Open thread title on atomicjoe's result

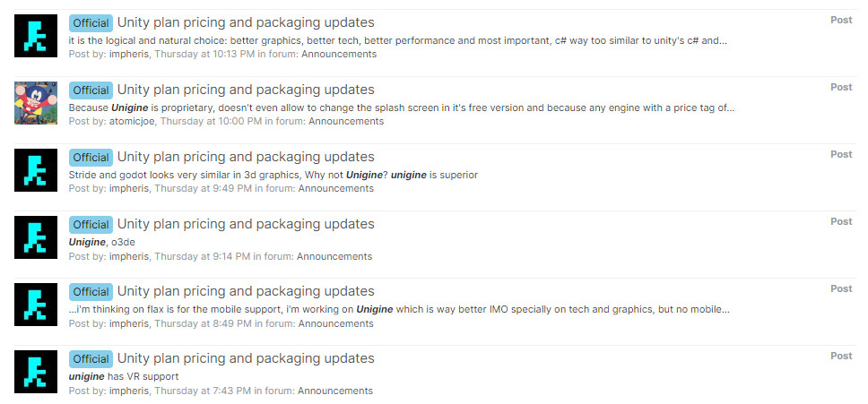pyautogui.click(x=246, y=90)
